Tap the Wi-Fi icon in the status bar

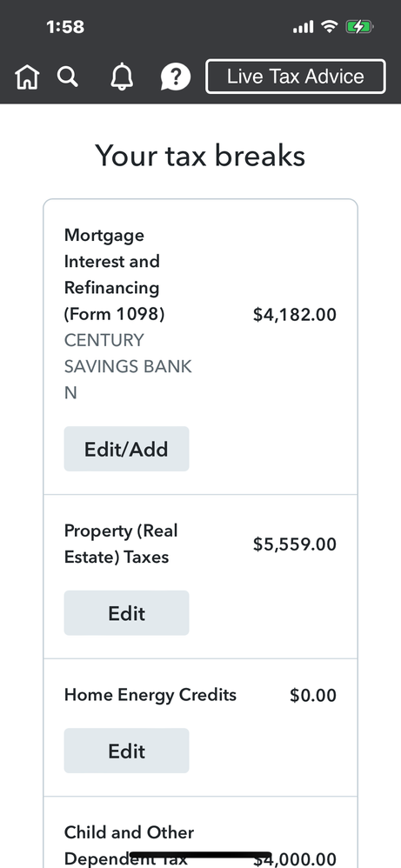pos(330,26)
